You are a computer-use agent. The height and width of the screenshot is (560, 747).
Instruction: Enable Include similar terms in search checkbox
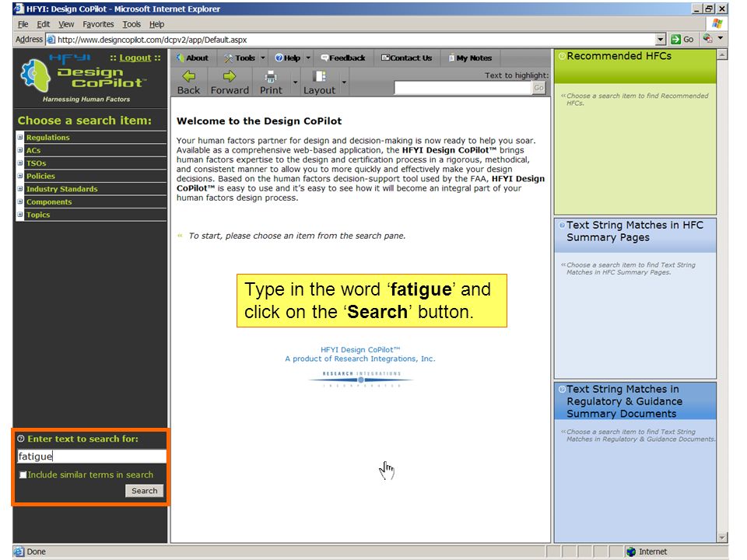tap(23, 474)
